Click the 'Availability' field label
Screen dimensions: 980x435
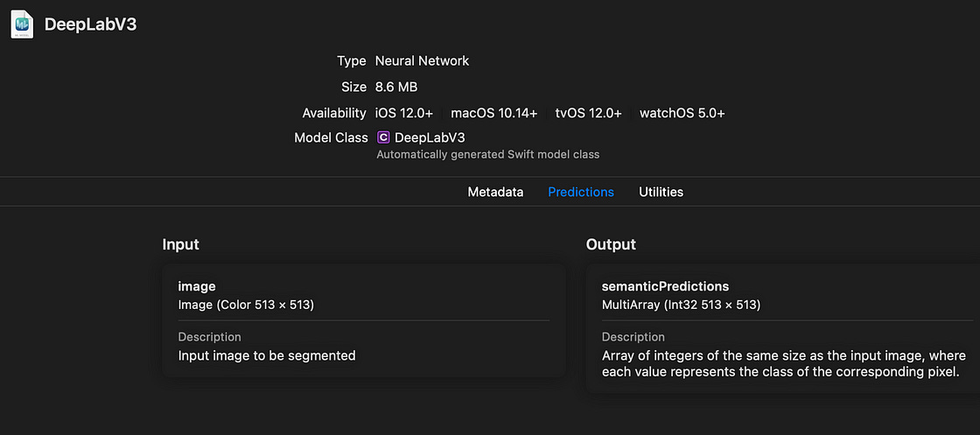[334, 113]
